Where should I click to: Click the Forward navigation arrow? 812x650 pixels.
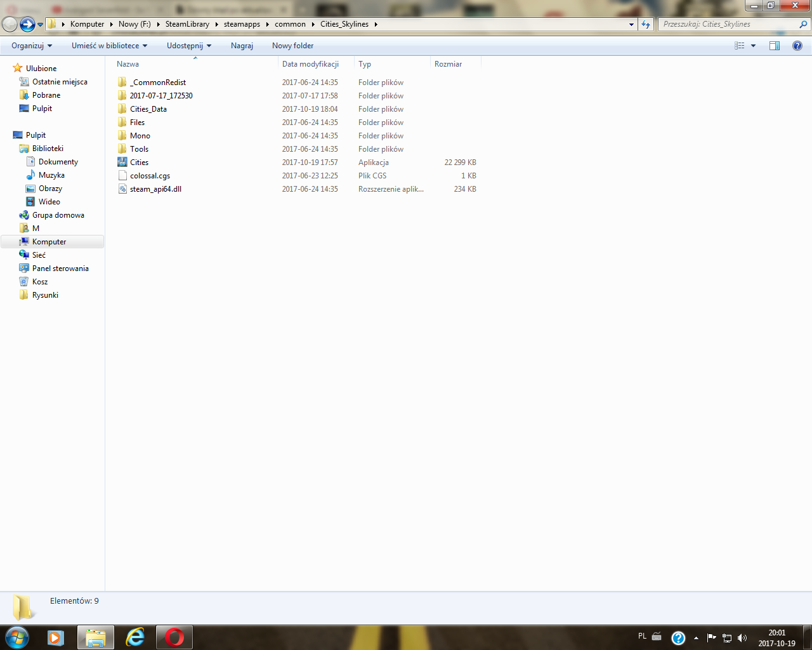pyautogui.click(x=27, y=24)
